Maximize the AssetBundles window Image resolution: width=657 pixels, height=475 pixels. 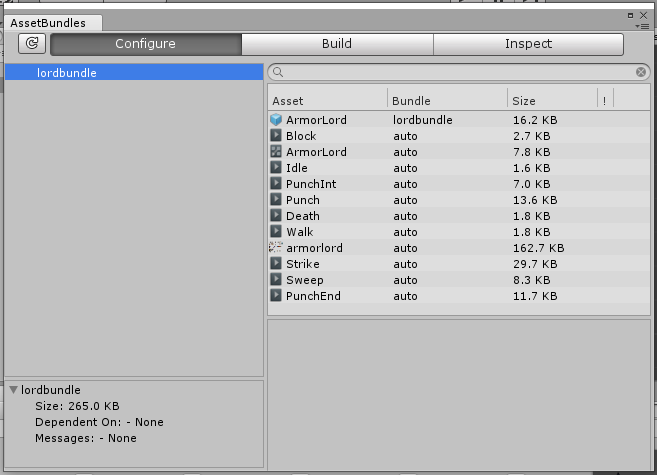[x=630, y=15]
